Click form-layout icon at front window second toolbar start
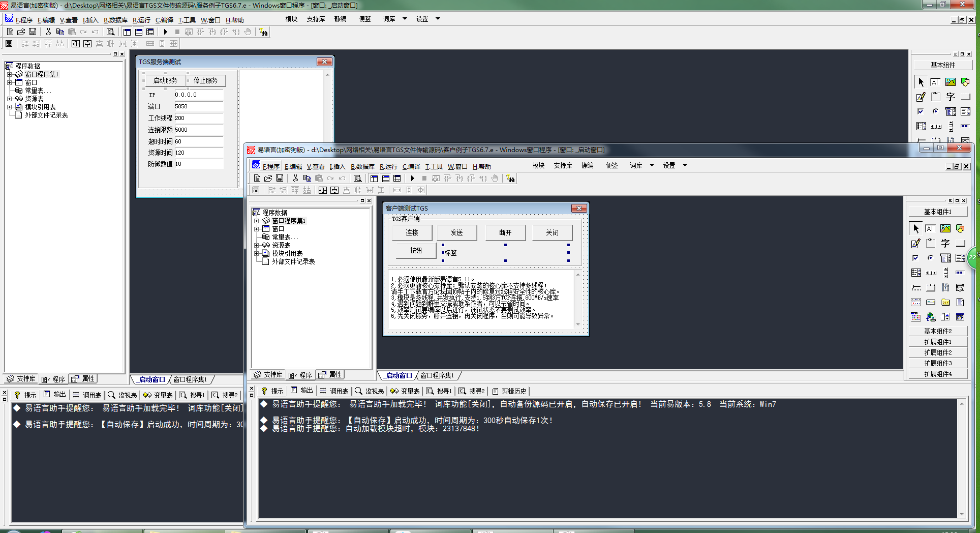The image size is (980, 533). (x=256, y=190)
